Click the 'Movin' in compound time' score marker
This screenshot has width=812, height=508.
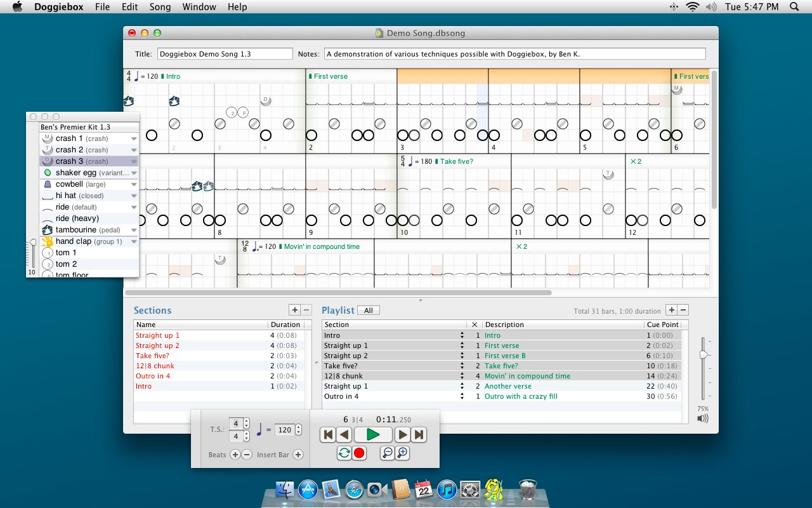pyautogui.click(x=322, y=246)
